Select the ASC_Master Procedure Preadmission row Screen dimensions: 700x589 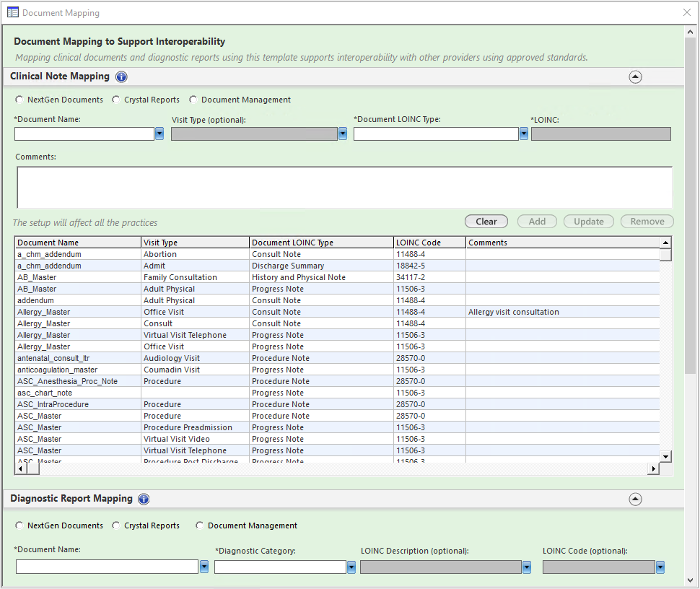(337, 427)
